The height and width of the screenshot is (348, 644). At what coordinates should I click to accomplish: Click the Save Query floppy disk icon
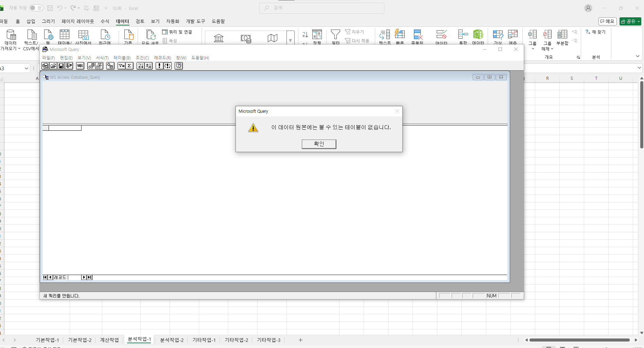pos(61,66)
